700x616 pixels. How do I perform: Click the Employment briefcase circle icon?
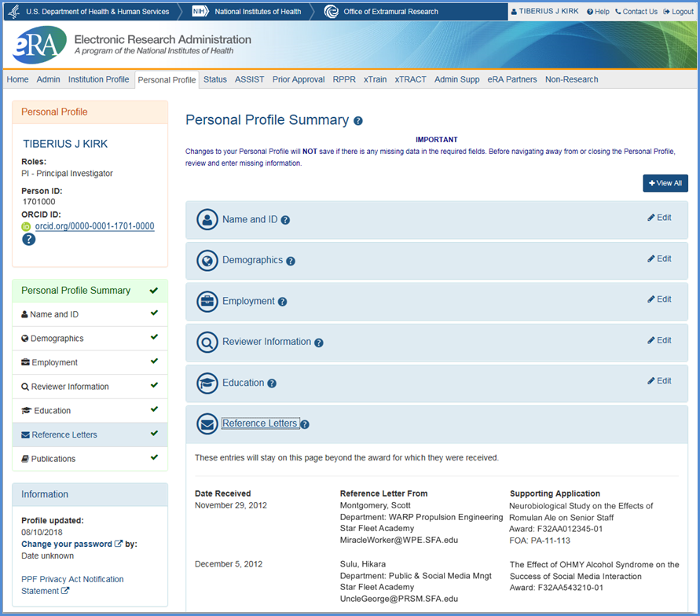point(207,301)
